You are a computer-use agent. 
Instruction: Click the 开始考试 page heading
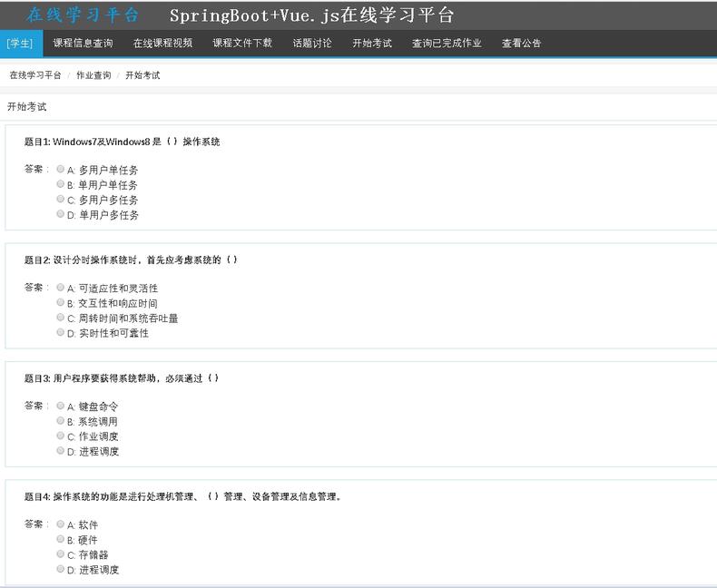(27, 106)
